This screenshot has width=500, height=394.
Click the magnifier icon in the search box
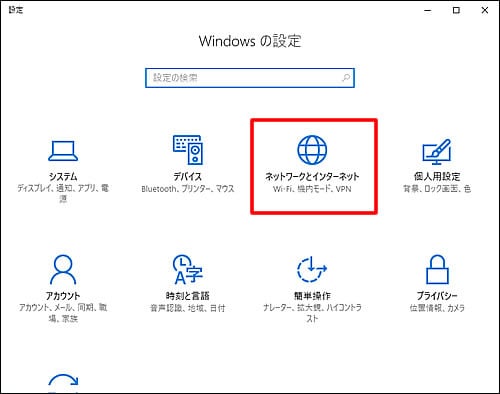pyautogui.click(x=346, y=78)
